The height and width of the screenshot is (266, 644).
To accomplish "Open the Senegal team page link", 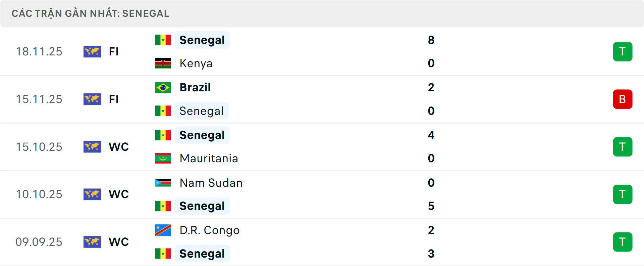I will pyautogui.click(x=202, y=40).
